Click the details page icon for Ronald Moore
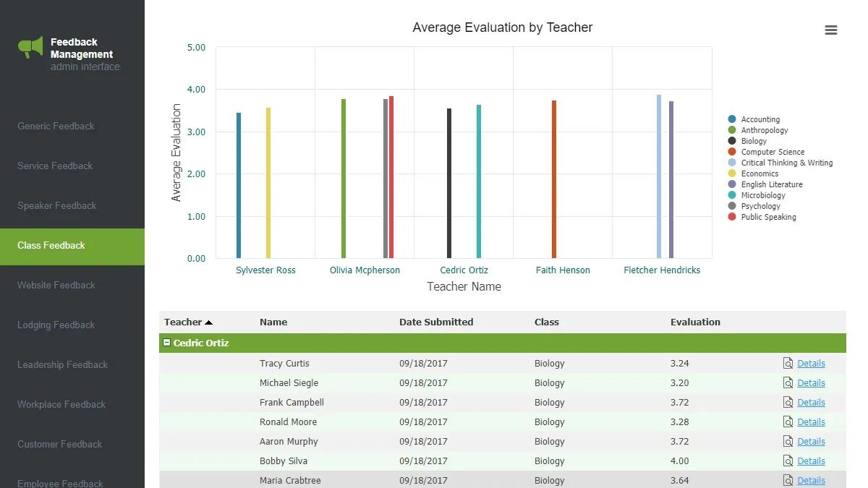Viewport: 868px width, 488px height. tap(788, 422)
